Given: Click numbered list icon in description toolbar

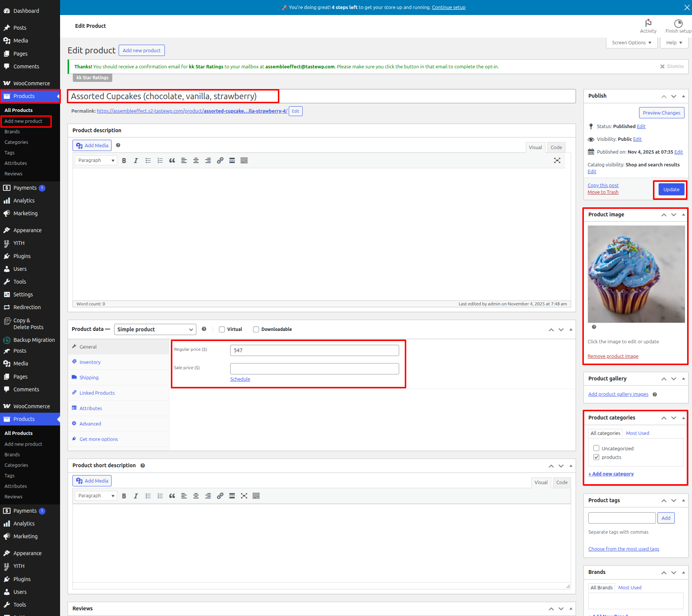Looking at the screenshot, I should (x=160, y=161).
